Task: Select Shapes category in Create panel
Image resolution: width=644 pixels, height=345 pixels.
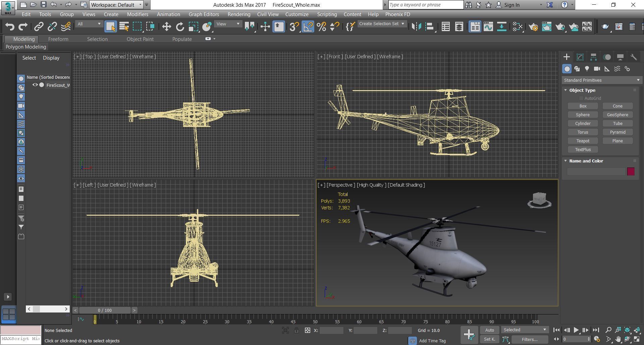Action: click(x=577, y=69)
